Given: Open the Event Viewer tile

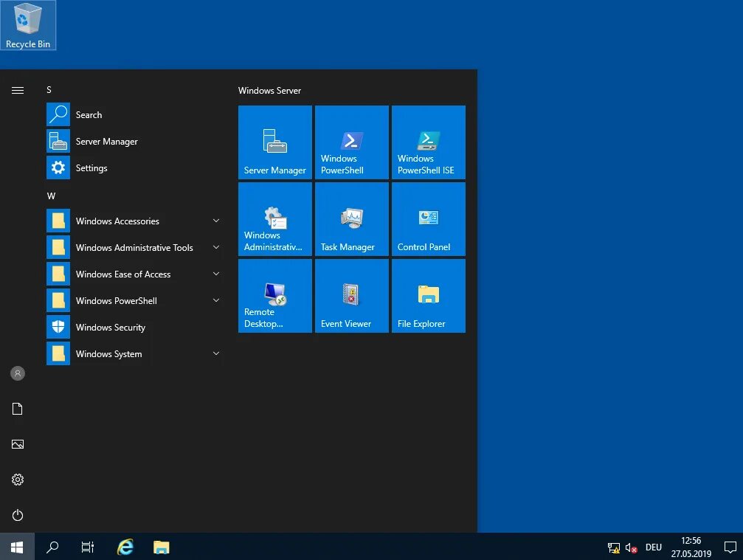Looking at the screenshot, I should click(352, 296).
